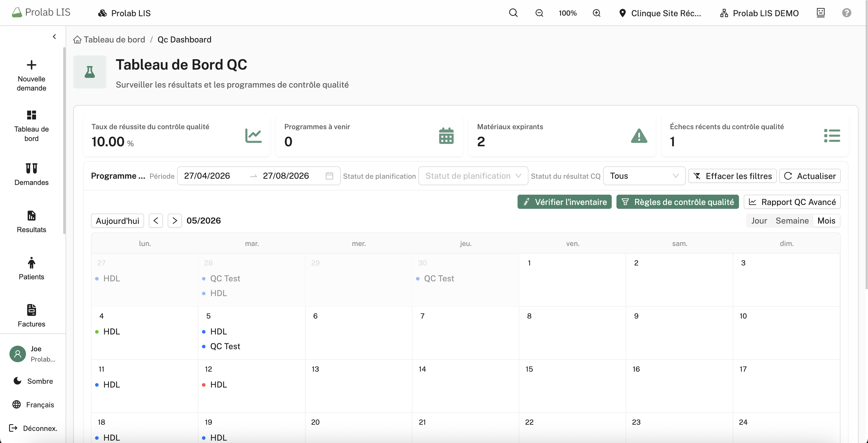Viewport: 868px width, 443px height.
Task: Open the QC Test event on April 28
Action: coord(225,278)
